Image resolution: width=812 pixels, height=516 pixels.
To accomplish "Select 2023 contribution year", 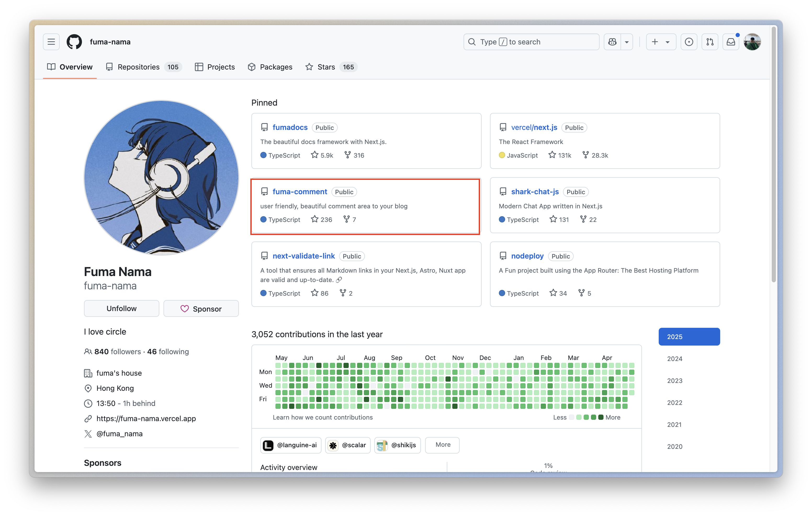I will tap(674, 381).
